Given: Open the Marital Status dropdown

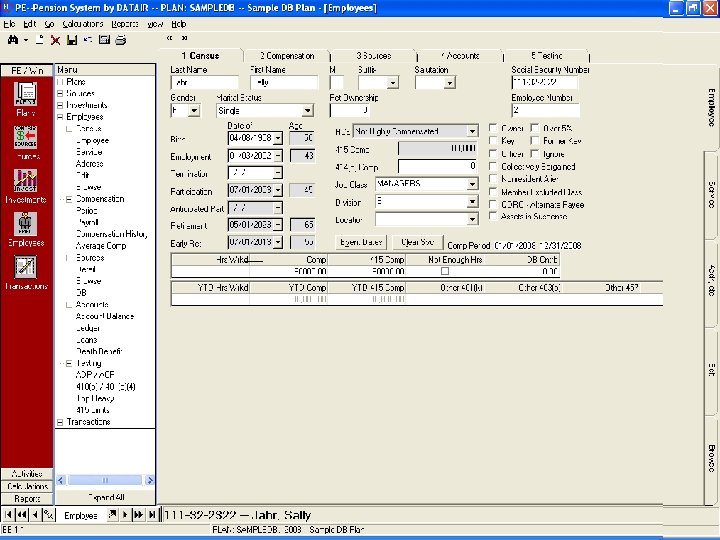Looking at the screenshot, I should pyautogui.click(x=307, y=111).
